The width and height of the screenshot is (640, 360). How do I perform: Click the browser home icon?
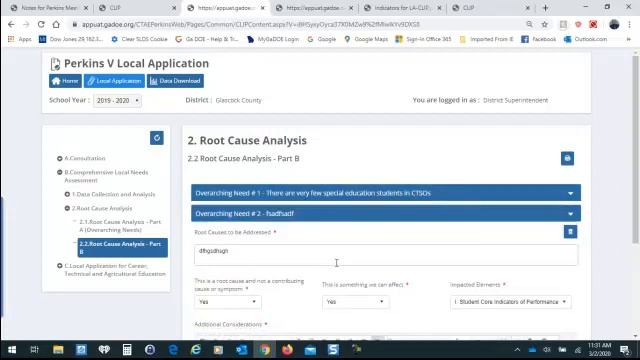56,24
